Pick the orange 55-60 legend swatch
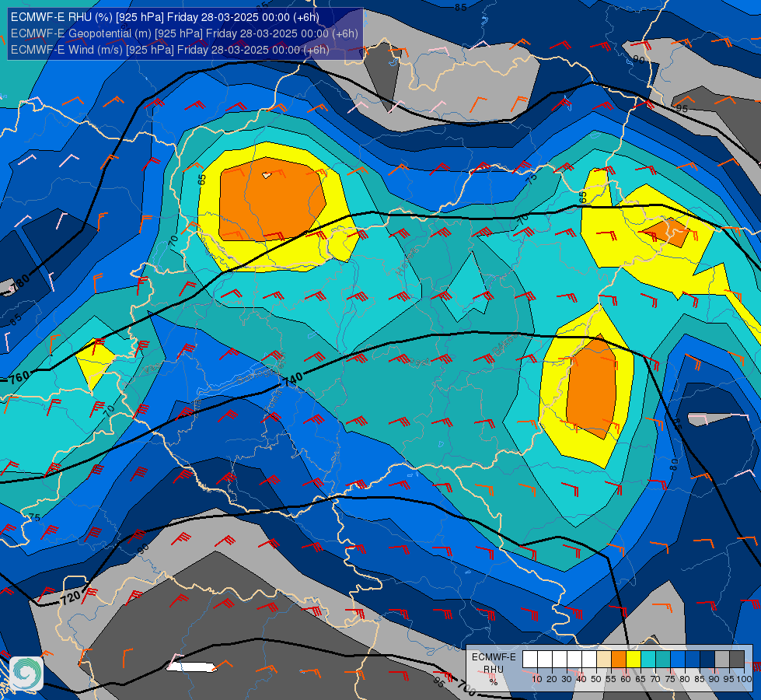 click(x=618, y=659)
